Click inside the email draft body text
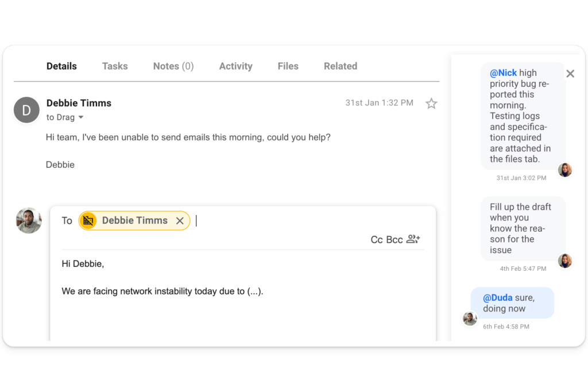Viewport: 588px width, 392px height. [161, 291]
